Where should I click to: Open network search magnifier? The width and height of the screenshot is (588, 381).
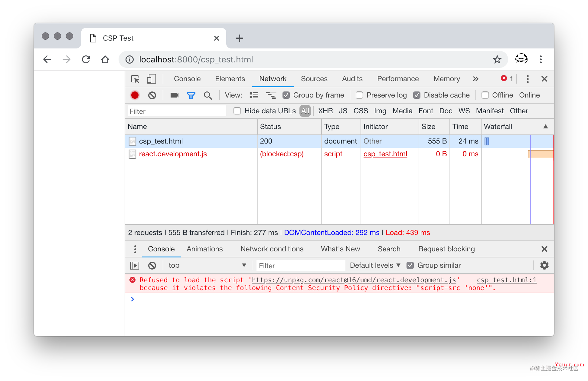208,95
